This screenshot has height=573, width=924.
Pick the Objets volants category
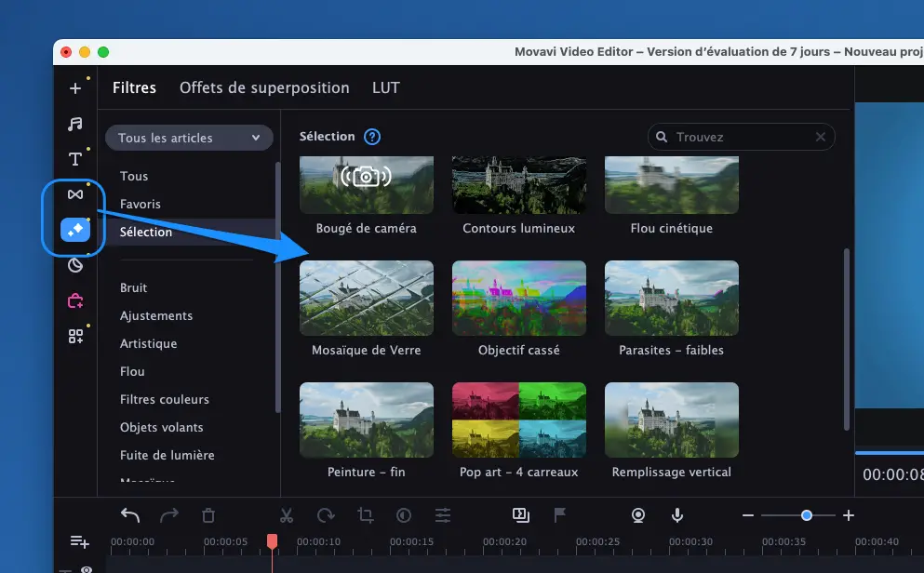pyautogui.click(x=162, y=427)
